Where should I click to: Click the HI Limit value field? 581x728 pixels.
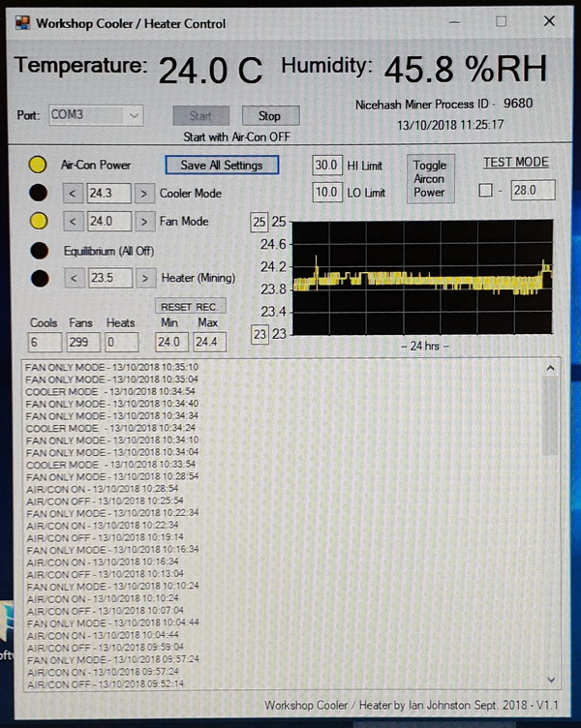click(x=326, y=166)
